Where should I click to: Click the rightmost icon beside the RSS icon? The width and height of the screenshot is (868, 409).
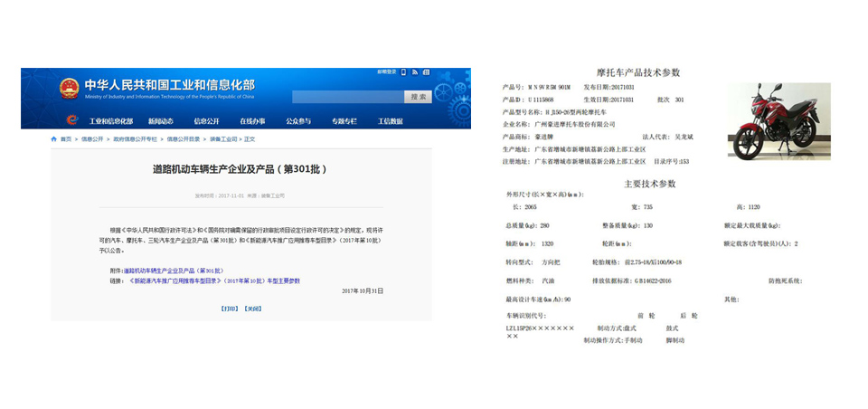[425, 72]
